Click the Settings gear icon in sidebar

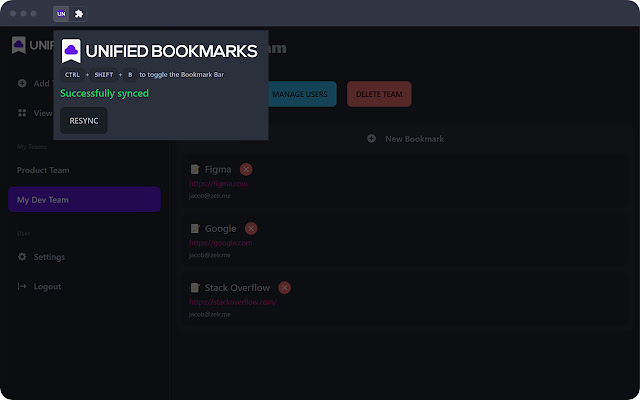(23, 257)
